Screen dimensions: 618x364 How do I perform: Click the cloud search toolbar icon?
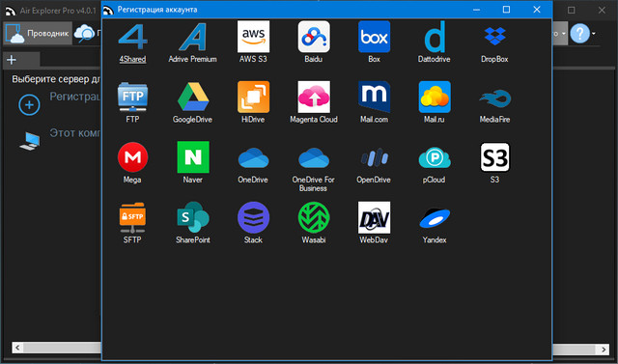point(84,33)
